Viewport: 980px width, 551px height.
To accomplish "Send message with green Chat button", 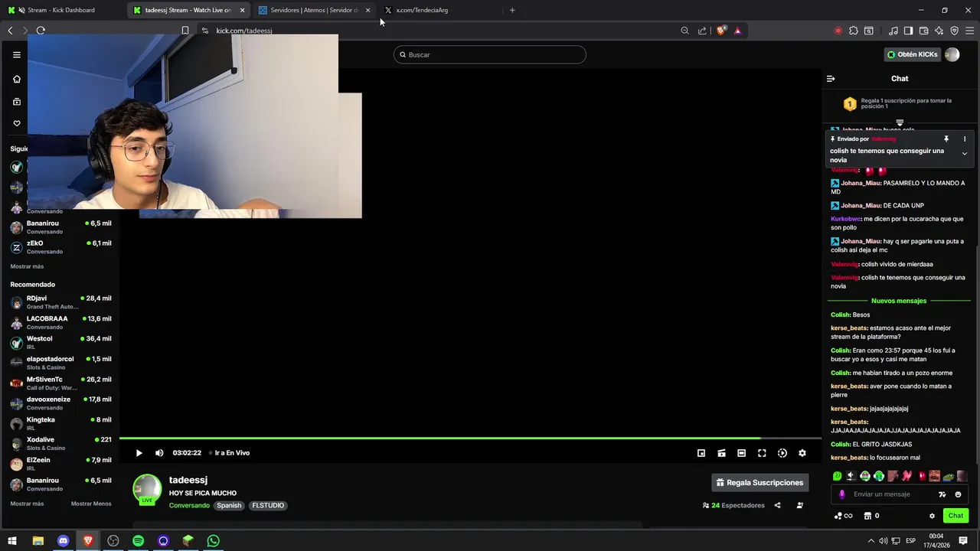I will pyautogui.click(x=955, y=516).
